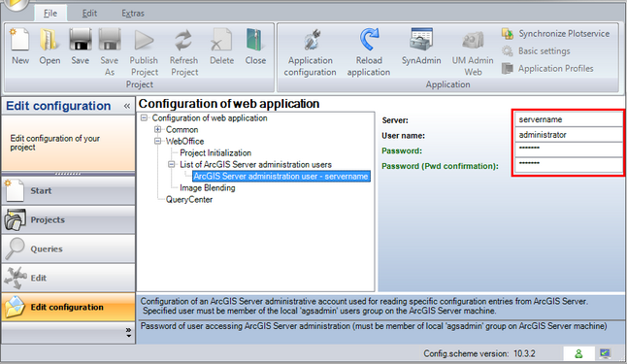Open Application configuration tool
This screenshot has height=364, width=627.
click(310, 52)
